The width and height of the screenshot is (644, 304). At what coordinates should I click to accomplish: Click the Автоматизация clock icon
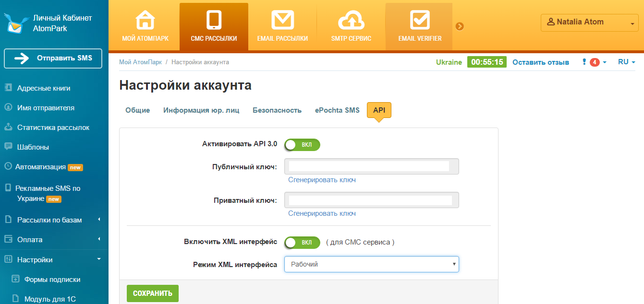[8, 166]
